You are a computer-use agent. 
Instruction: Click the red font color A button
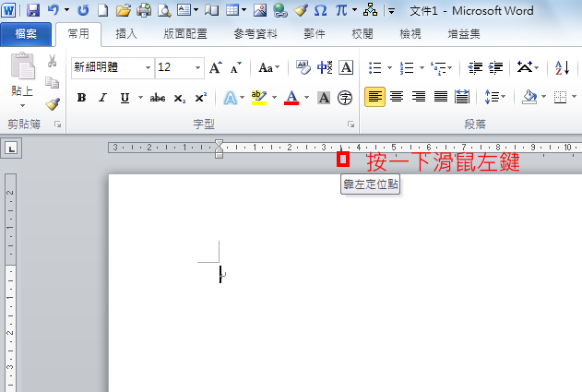click(291, 97)
